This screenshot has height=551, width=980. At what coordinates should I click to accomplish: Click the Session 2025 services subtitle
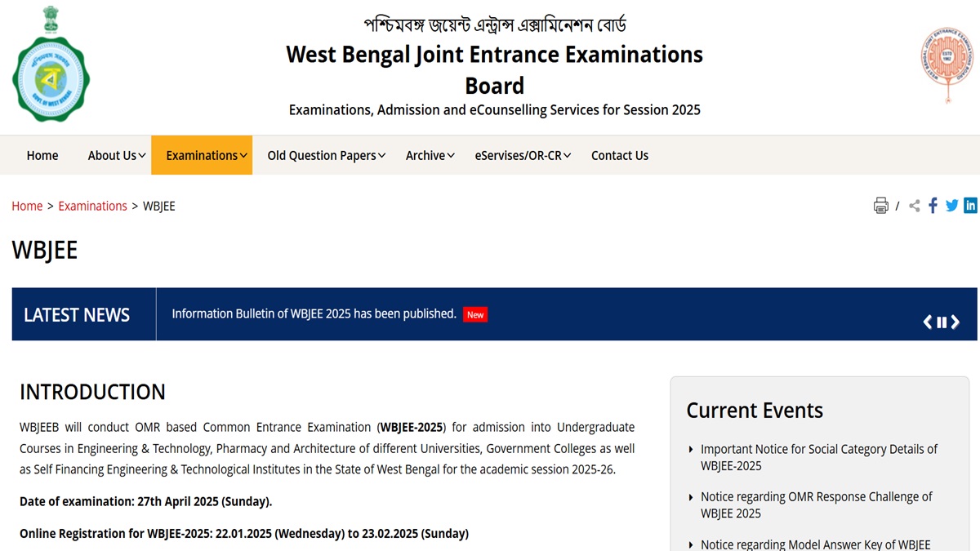click(x=495, y=109)
